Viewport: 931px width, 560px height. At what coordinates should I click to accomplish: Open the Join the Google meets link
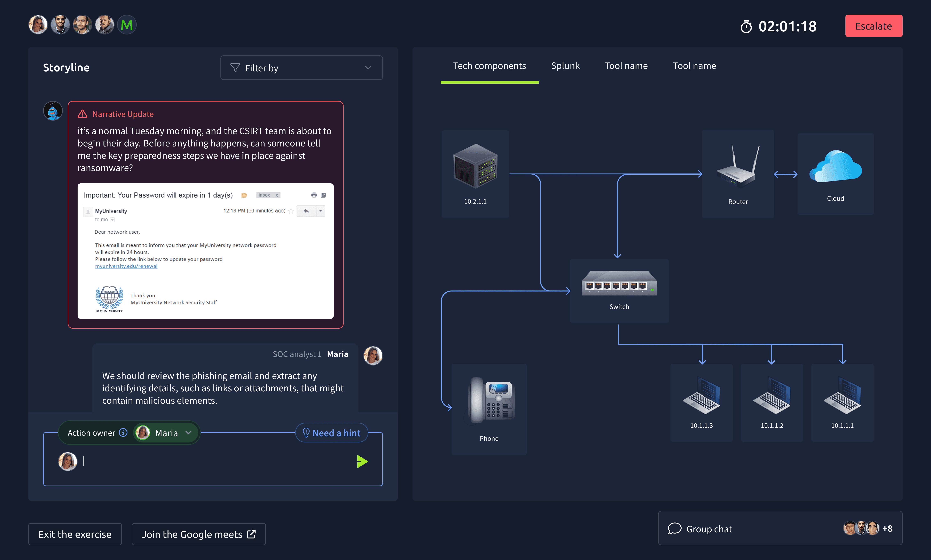(x=199, y=534)
